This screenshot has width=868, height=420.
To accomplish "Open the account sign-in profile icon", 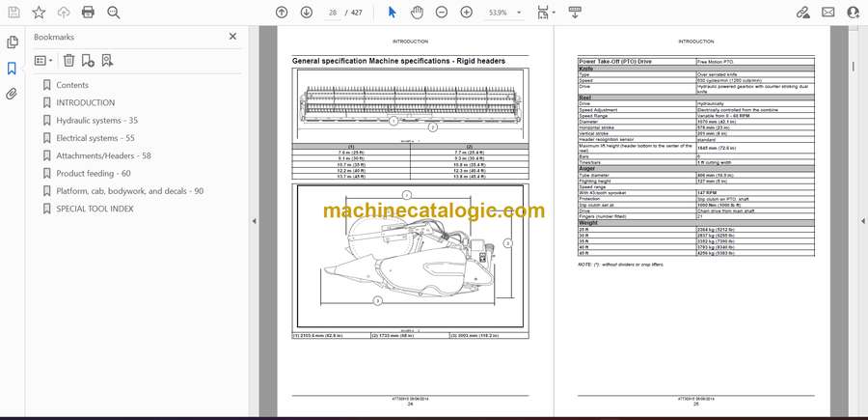I will [x=854, y=13].
